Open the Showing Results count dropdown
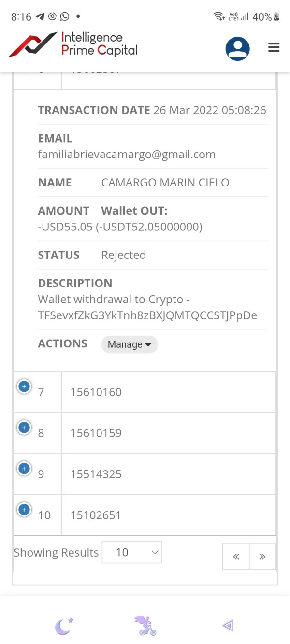The width and height of the screenshot is (290, 644). pos(132,552)
